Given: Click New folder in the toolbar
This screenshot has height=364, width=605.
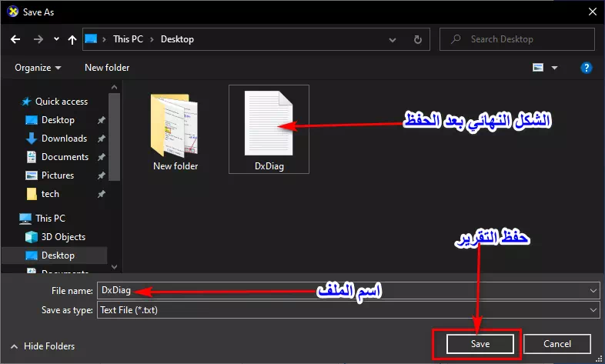Looking at the screenshot, I should pyautogui.click(x=107, y=68).
